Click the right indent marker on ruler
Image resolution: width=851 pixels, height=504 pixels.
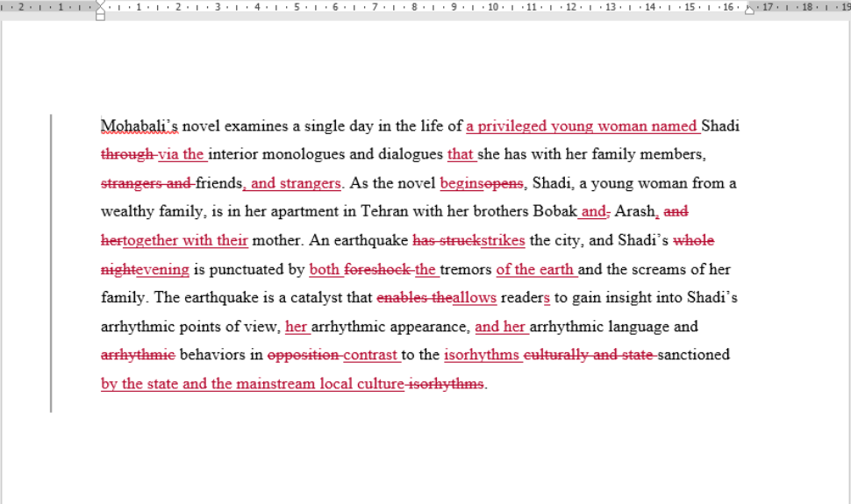749,11
